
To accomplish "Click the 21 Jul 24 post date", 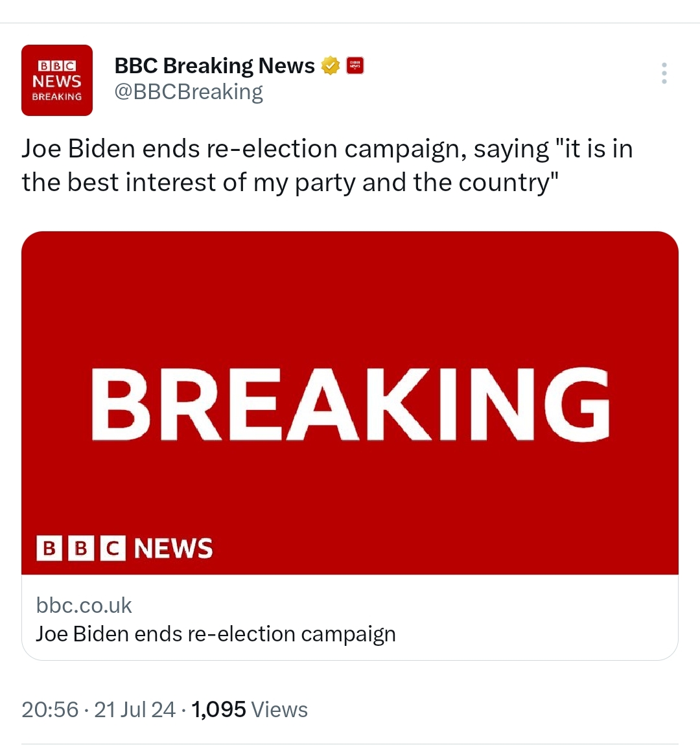I will pos(135,710).
